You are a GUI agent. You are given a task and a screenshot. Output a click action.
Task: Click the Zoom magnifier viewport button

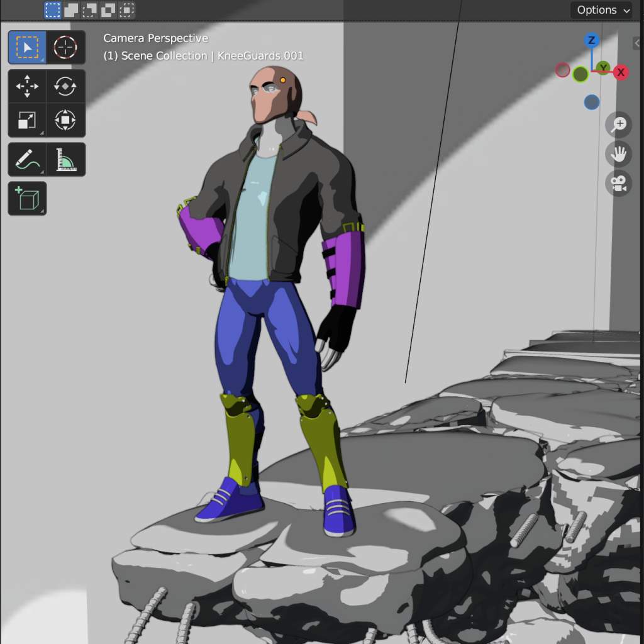pyautogui.click(x=619, y=125)
